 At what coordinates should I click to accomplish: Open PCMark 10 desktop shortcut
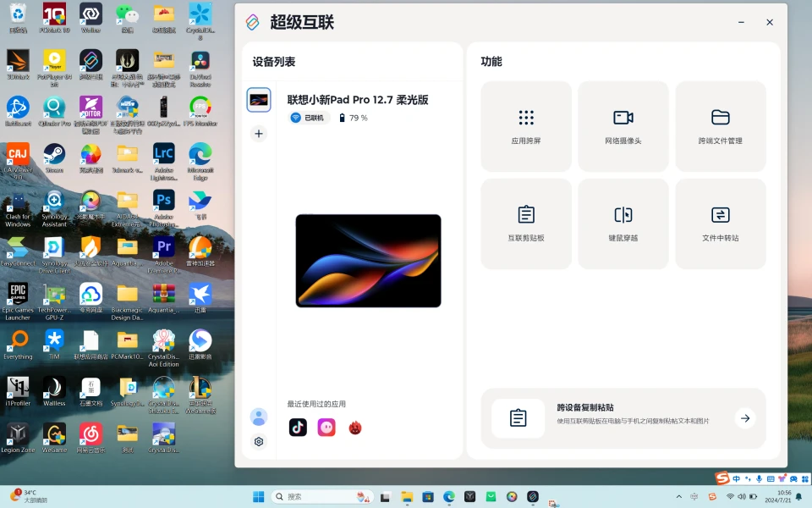[x=54, y=18]
